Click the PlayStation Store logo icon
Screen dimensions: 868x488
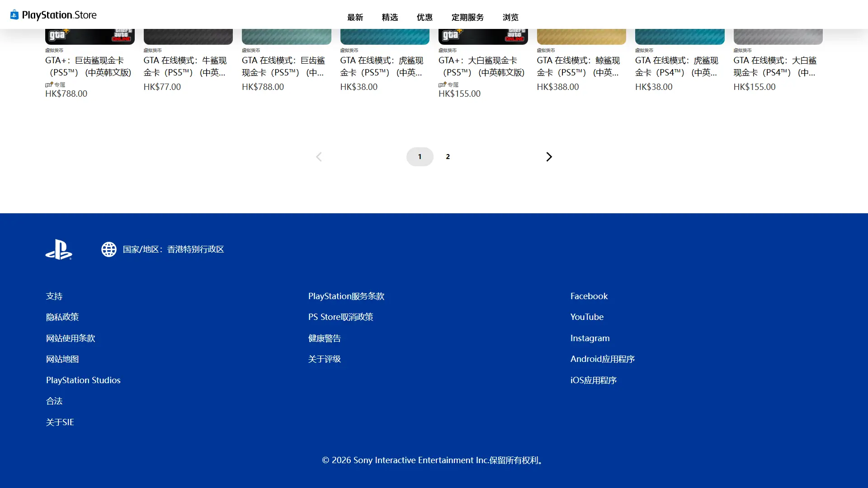[x=14, y=15]
